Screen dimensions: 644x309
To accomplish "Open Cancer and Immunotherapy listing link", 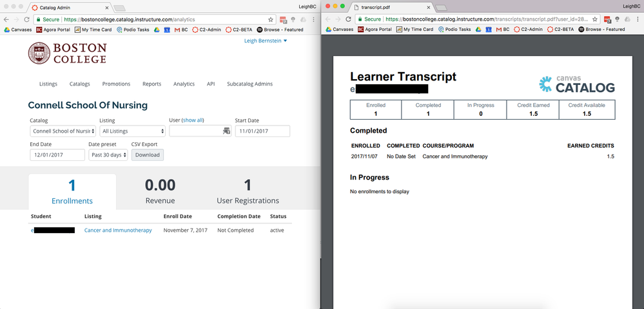I will coord(118,230).
